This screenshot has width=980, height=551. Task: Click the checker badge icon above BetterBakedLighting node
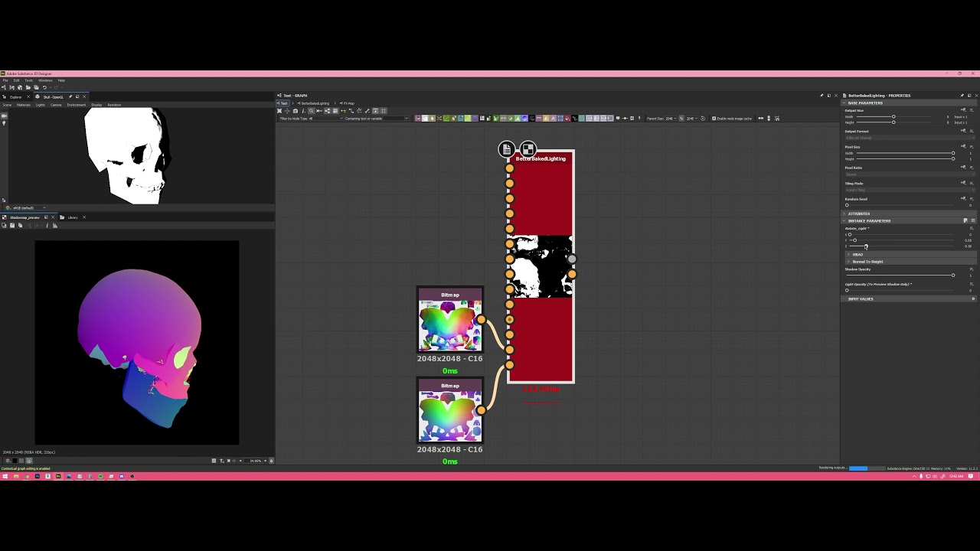(528, 149)
